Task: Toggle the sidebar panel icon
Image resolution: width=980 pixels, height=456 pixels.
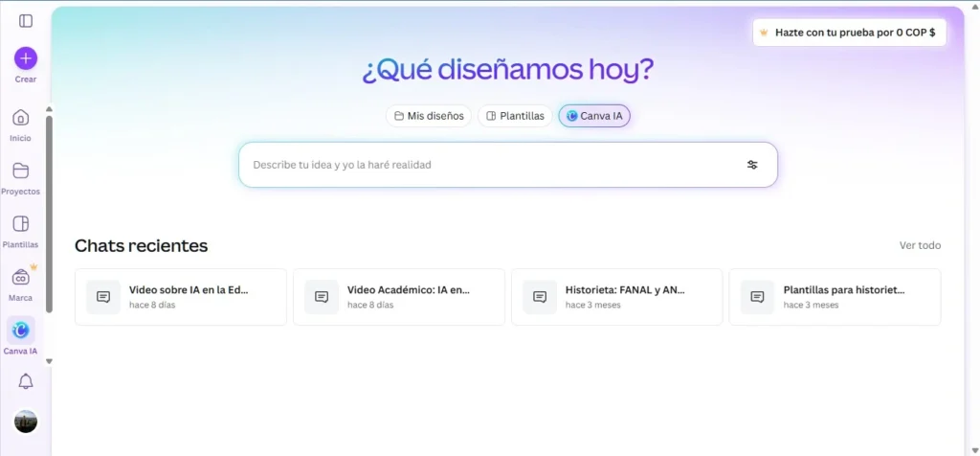Action: pos(26,21)
